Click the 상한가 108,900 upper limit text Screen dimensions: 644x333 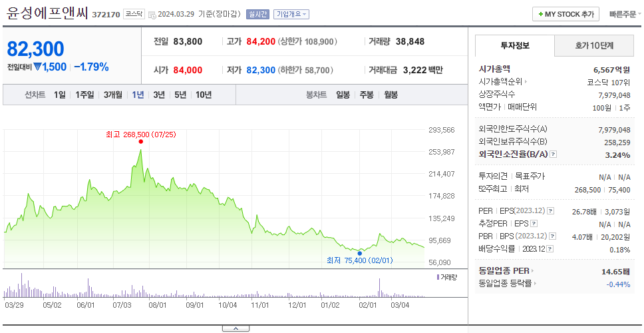click(307, 41)
